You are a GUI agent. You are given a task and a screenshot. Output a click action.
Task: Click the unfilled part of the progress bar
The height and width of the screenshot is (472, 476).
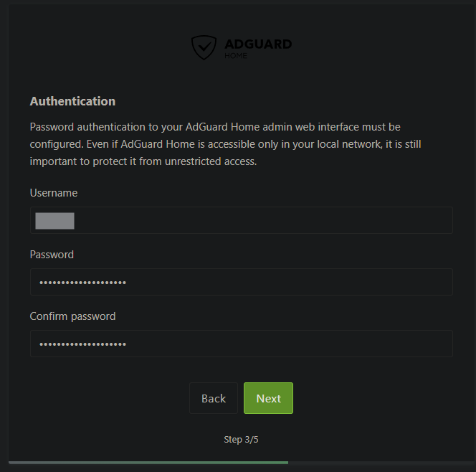pos(380,463)
